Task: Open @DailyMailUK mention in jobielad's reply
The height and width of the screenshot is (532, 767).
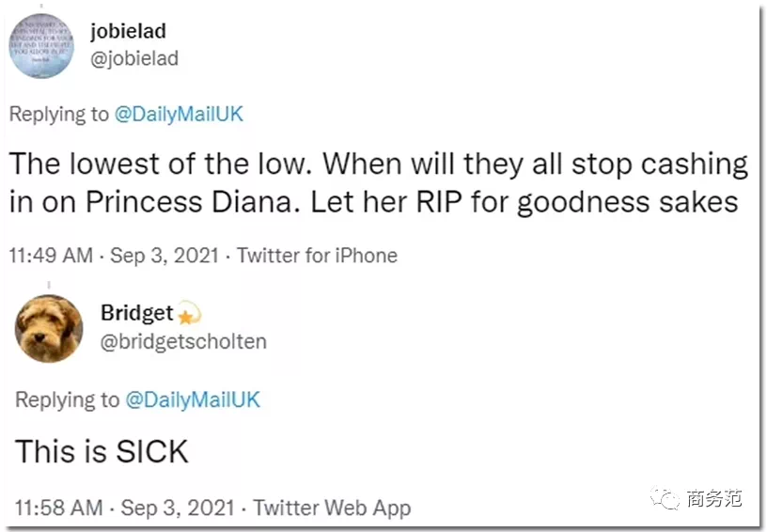Action: pos(179,114)
